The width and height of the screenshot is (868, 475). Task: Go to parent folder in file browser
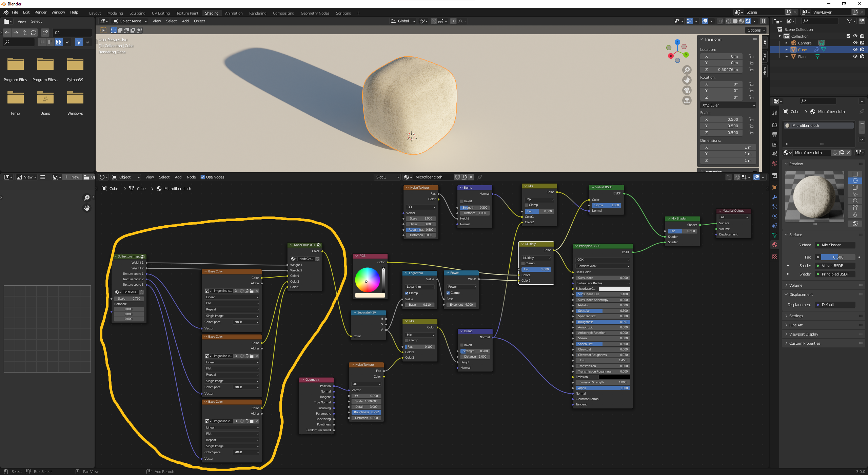point(25,33)
